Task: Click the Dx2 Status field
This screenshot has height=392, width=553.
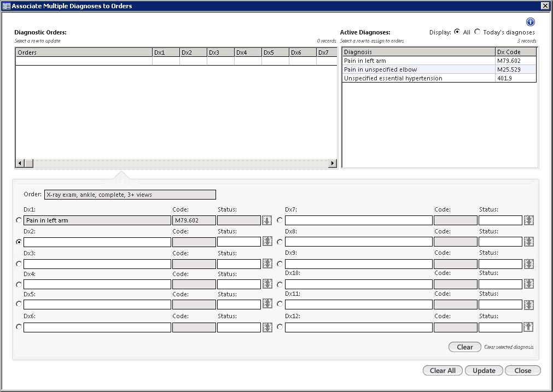Action: click(x=239, y=242)
